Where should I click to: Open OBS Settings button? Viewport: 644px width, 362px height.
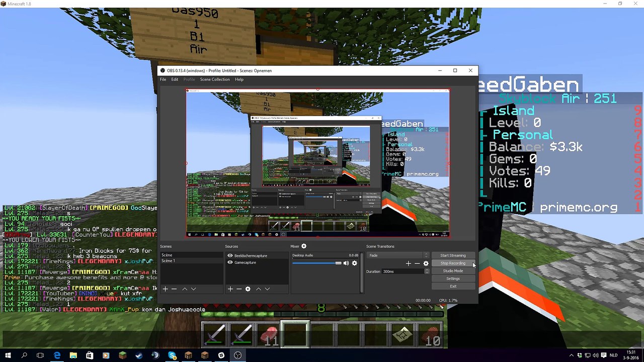pyautogui.click(x=453, y=279)
